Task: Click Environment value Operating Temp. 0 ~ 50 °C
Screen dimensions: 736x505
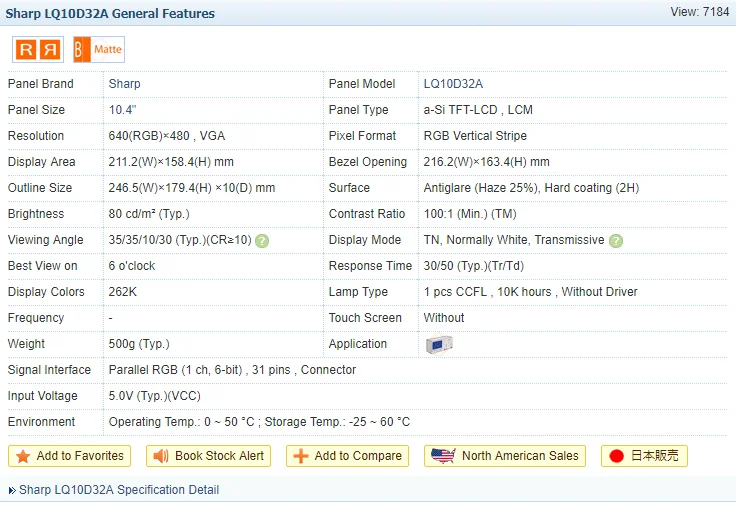Action: tap(182, 422)
